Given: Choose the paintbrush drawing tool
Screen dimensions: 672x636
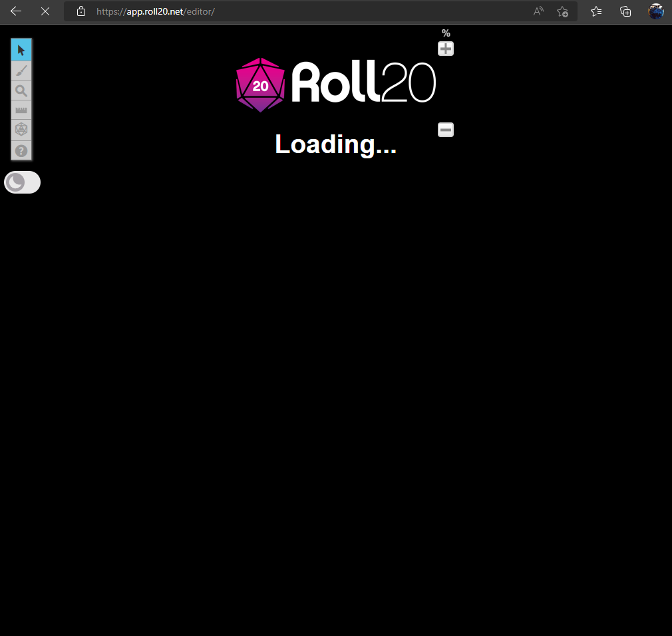Looking at the screenshot, I should [x=21, y=71].
